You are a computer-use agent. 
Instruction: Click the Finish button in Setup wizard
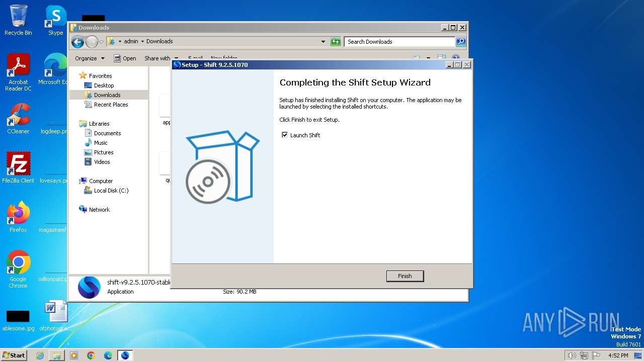click(x=405, y=276)
